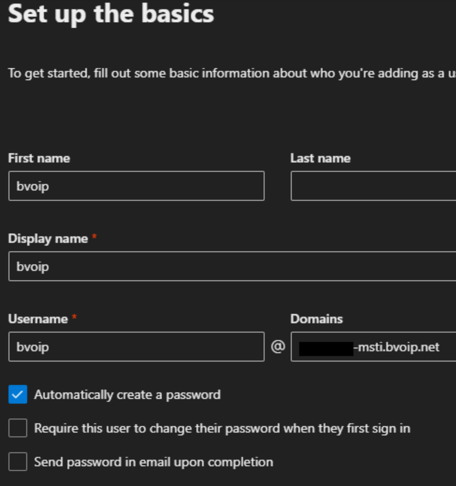Select the Display name input box
The height and width of the screenshot is (486, 456).
[232, 266]
